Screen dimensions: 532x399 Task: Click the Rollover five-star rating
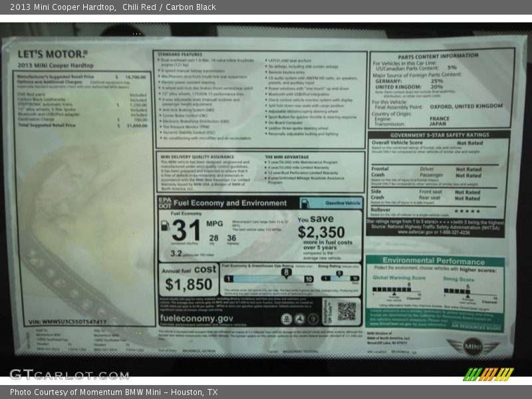click(467, 211)
